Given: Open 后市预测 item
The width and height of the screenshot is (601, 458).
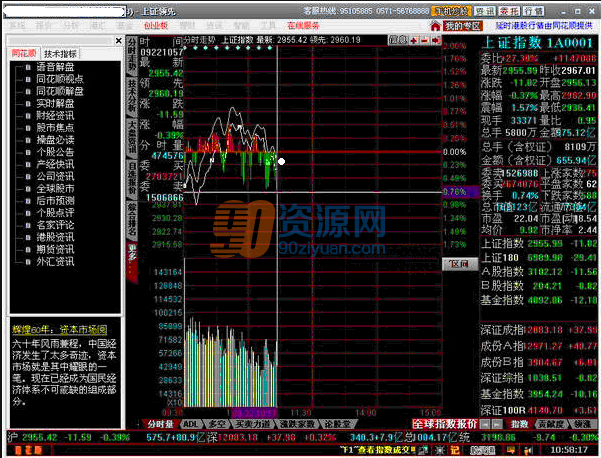Looking at the screenshot, I should [55, 201].
